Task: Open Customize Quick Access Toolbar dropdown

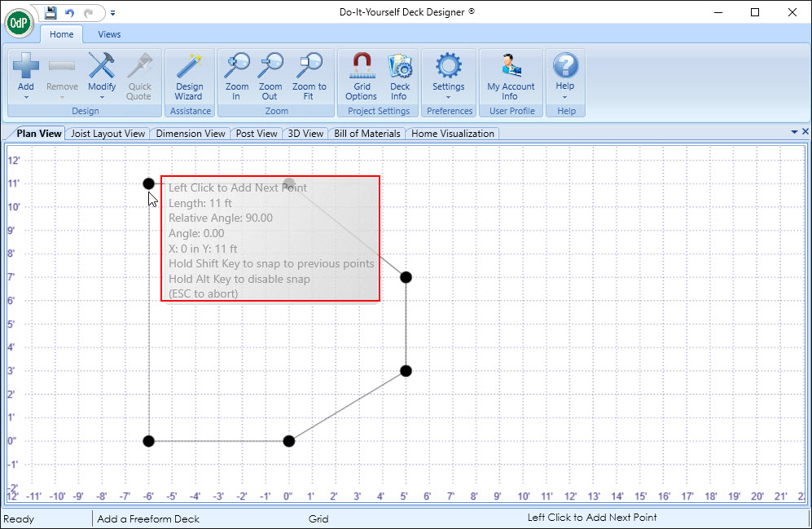Action: pos(113,13)
